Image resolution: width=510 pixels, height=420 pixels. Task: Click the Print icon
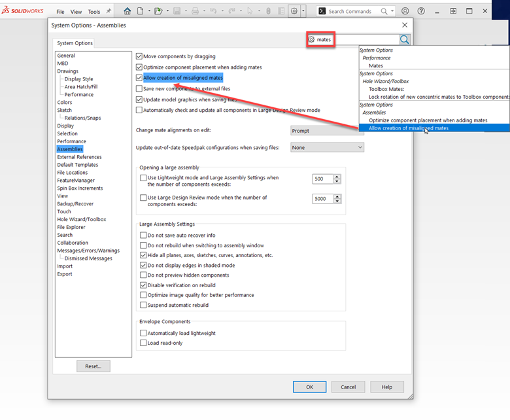pos(195,11)
